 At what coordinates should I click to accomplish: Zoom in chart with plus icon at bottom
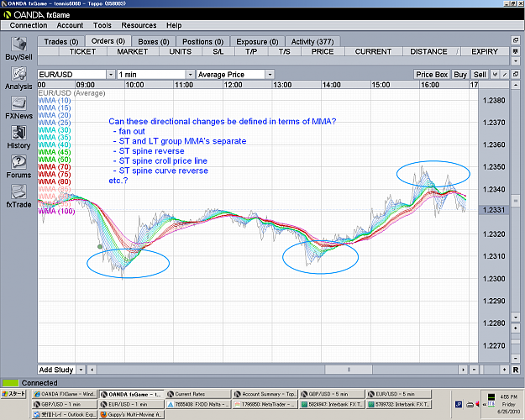pos(504,370)
